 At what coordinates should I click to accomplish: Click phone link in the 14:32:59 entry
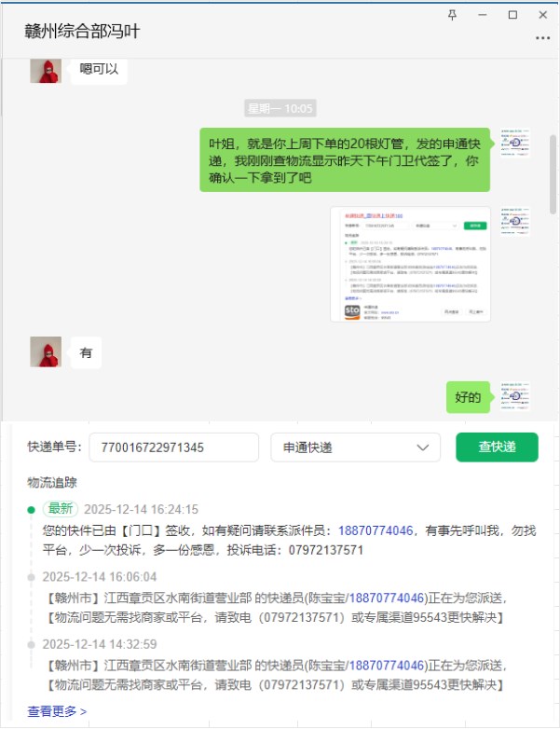point(387,666)
